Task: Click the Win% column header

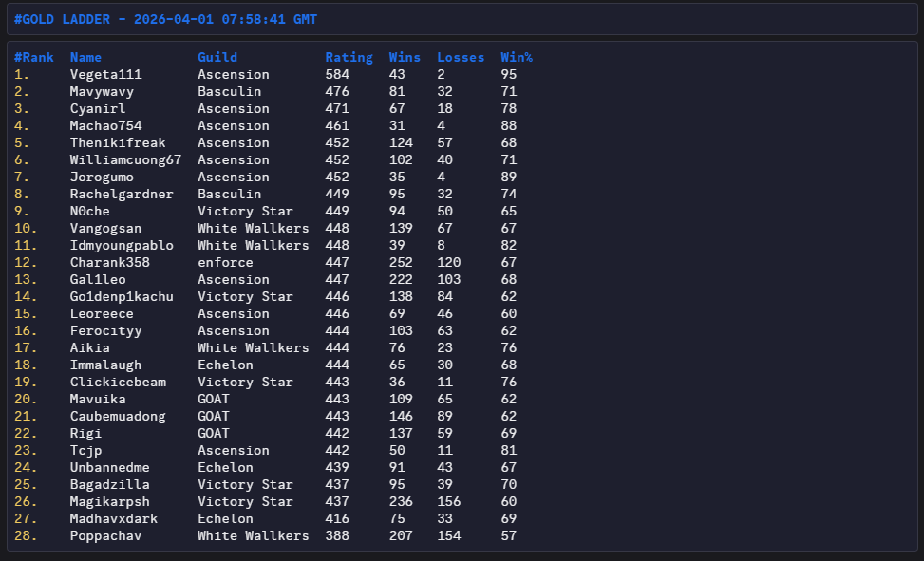Action: coord(517,57)
